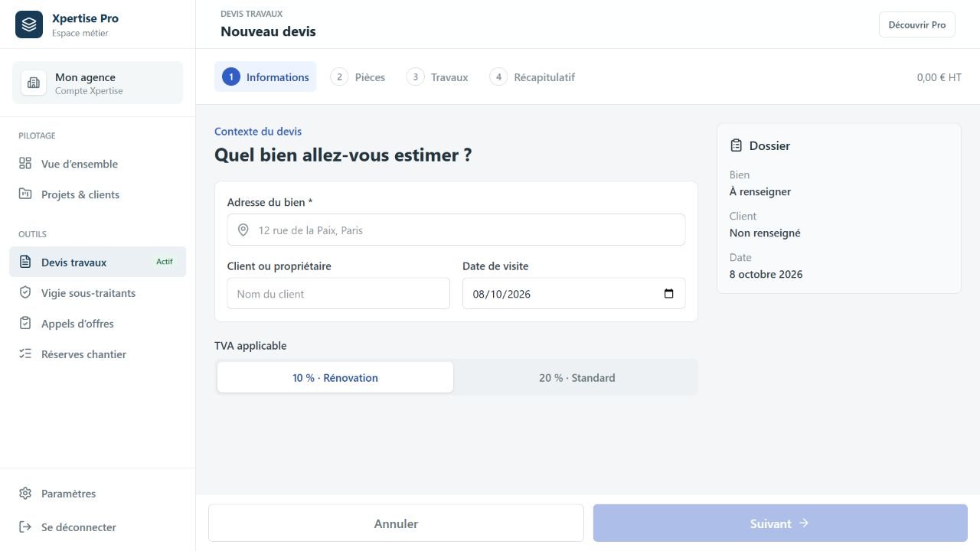Click the map pin icon in address field
This screenshot has height=551, width=980.
[243, 230]
